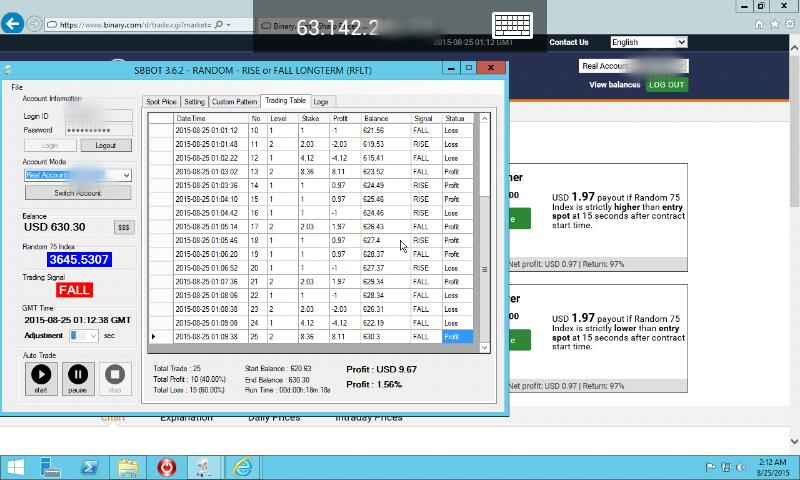
Task: Stop auto trade
Action: (x=115, y=378)
